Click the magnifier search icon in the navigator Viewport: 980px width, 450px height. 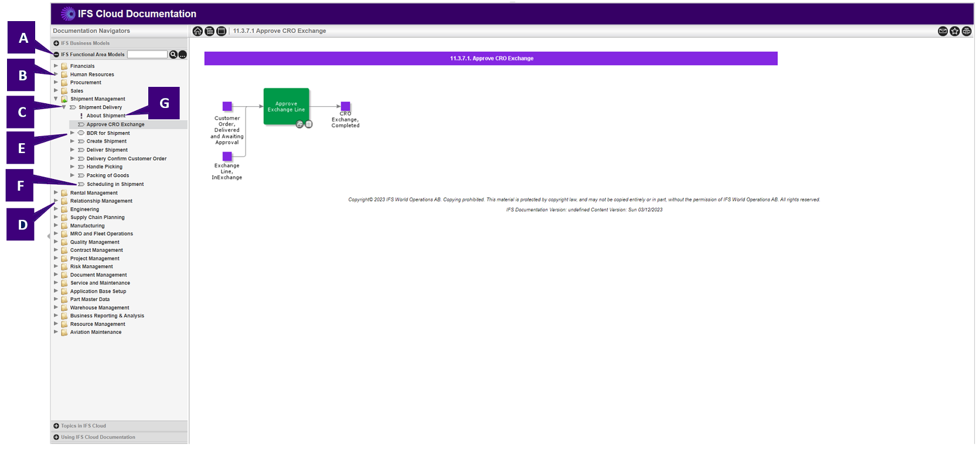pyautogui.click(x=173, y=55)
